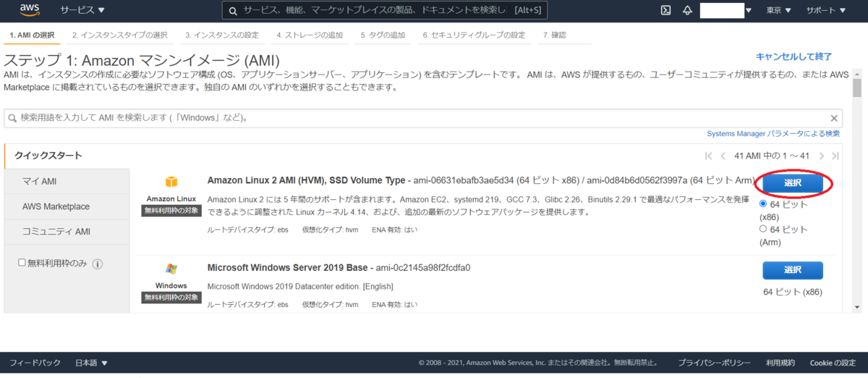
Task: Click the Amazon Linux 2 AMI title text
Action: [307, 180]
